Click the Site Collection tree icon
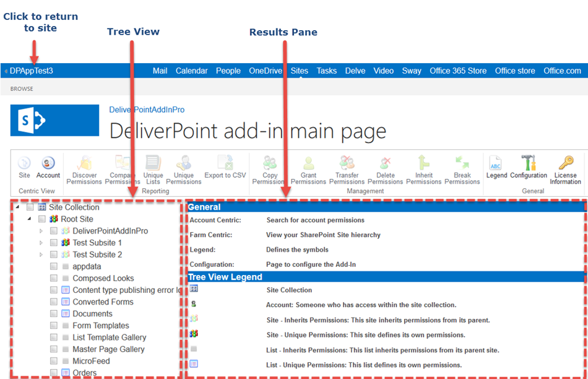 (x=42, y=207)
